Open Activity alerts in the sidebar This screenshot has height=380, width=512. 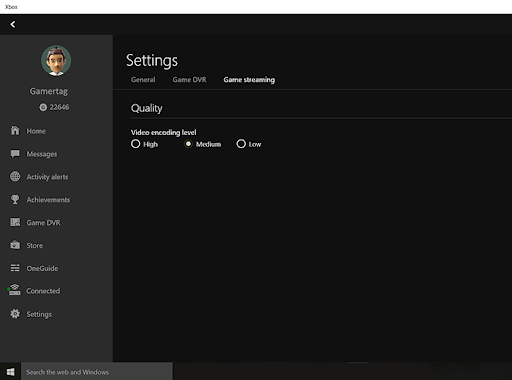pos(47,177)
